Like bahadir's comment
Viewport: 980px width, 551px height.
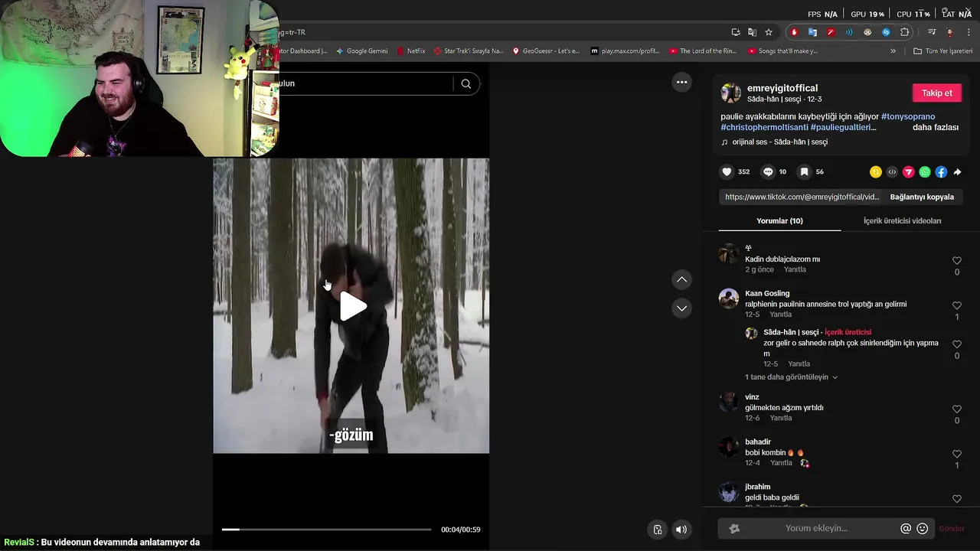[x=956, y=455]
